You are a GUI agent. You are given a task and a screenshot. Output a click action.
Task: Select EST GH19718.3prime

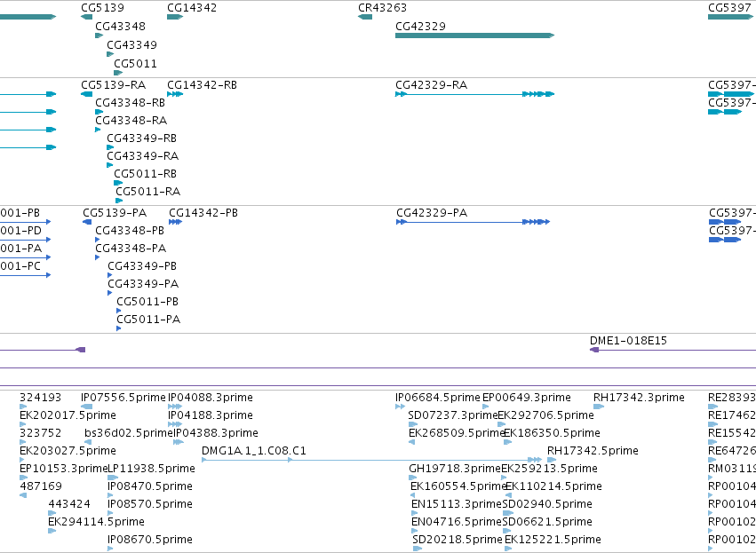coord(455,469)
